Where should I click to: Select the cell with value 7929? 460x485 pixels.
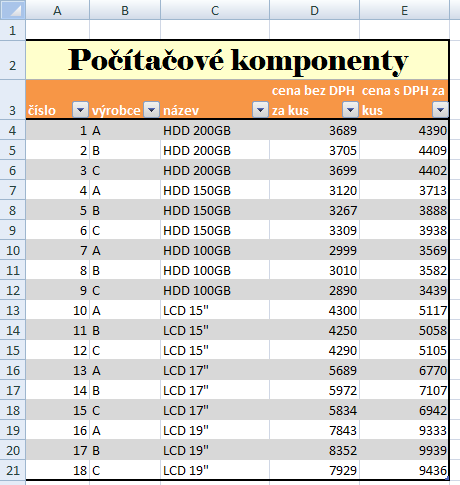(x=314, y=470)
